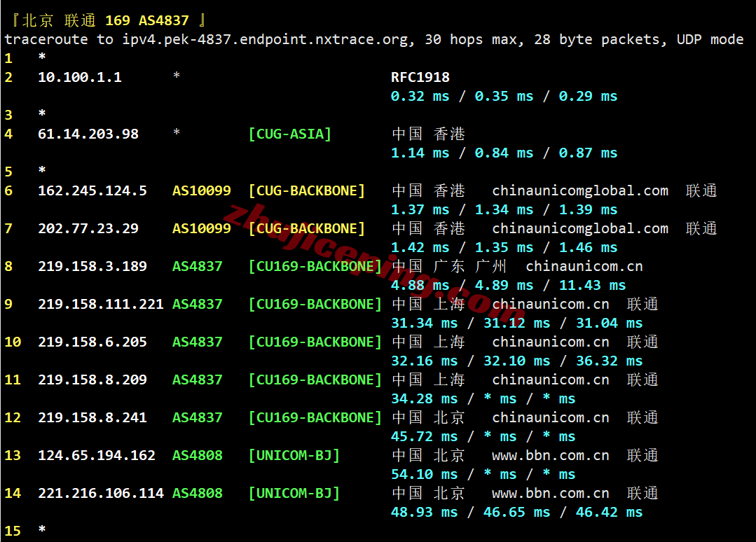Click latency 36.32 ms on hop 10
Screen dimensions: 756x542
point(610,361)
